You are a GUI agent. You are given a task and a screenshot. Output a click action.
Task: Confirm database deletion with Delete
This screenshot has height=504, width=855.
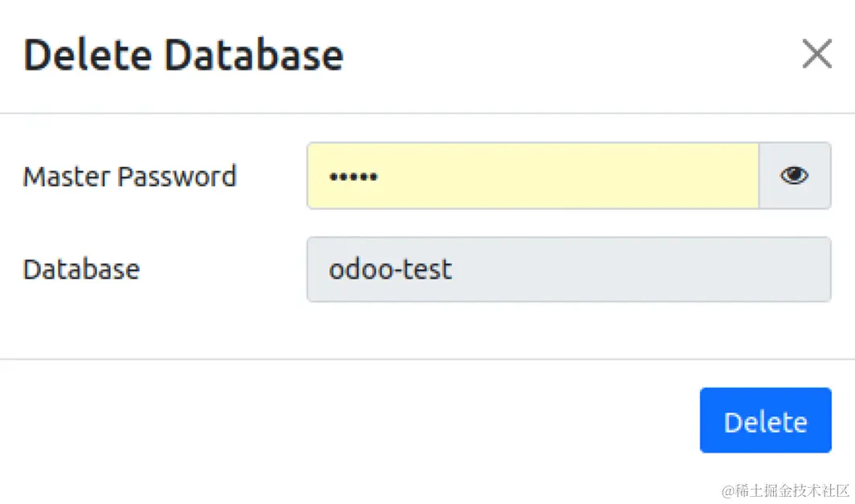coord(765,421)
